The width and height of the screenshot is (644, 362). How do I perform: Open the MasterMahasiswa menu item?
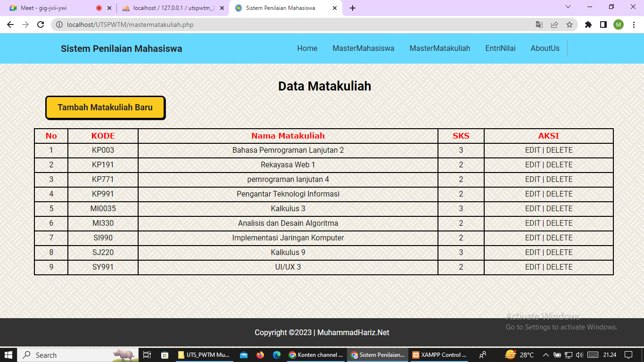[x=363, y=48]
